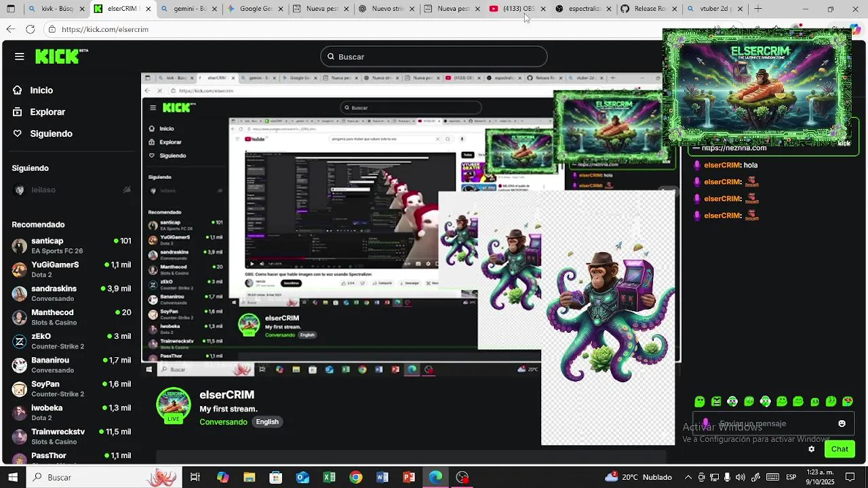Image resolution: width=868 pixels, height=488 pixels.
Task: Open Trainwreckstv recommended channel
Action: pos(71,436)
